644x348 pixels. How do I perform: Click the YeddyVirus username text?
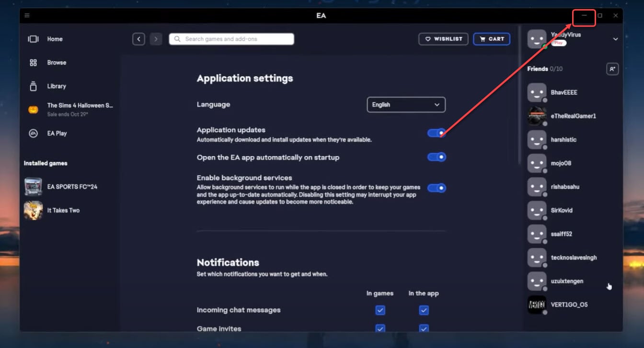click(x=566, y=34)
